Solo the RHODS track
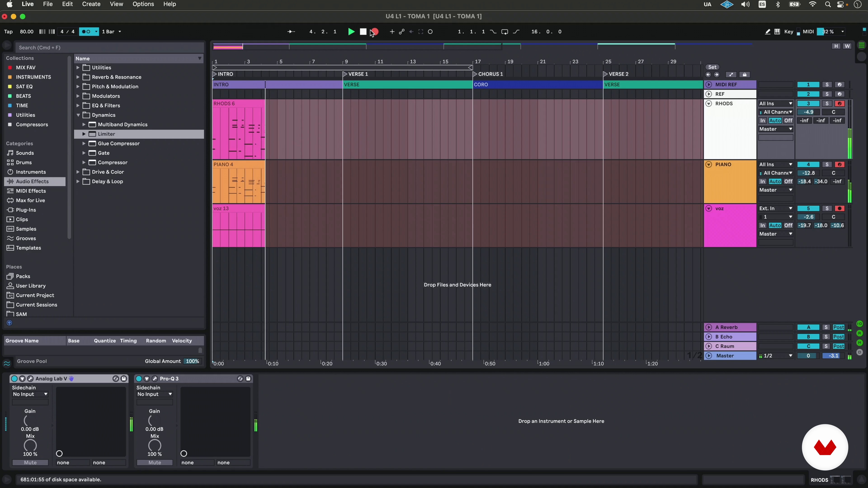The width and height of the screenshot is (868, 488). pos(827,104)
